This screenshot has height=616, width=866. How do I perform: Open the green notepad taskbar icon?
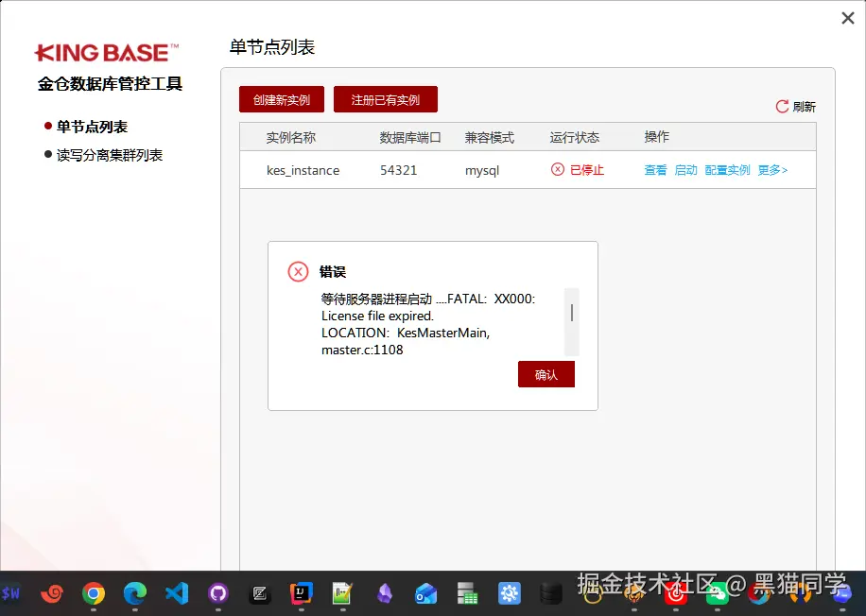[x=342, y=594]
